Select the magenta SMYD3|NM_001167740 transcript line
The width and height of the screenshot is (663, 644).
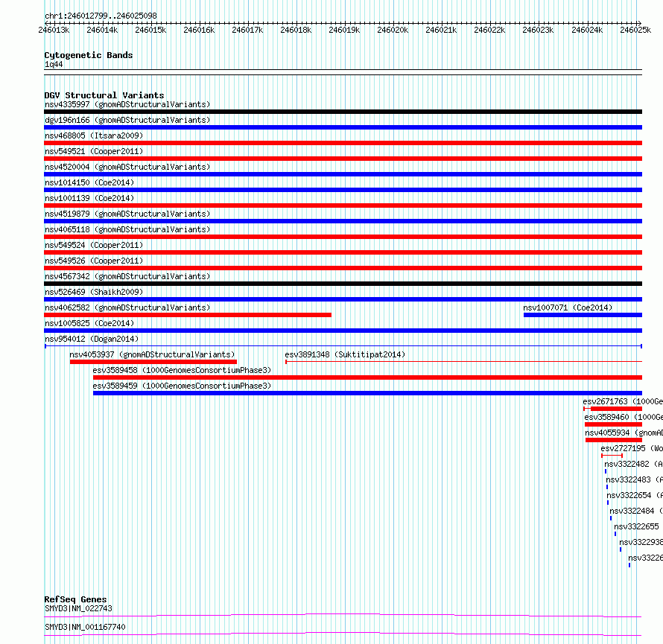343,634
